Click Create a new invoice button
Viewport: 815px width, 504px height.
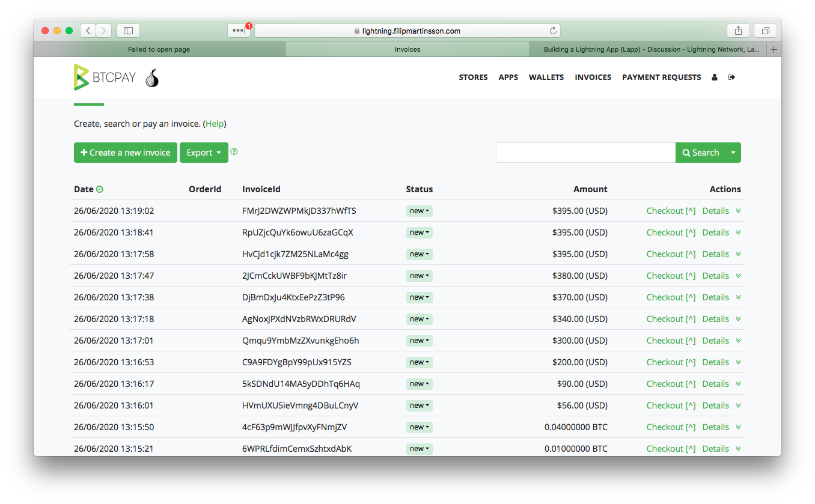[x=126, y=153]
